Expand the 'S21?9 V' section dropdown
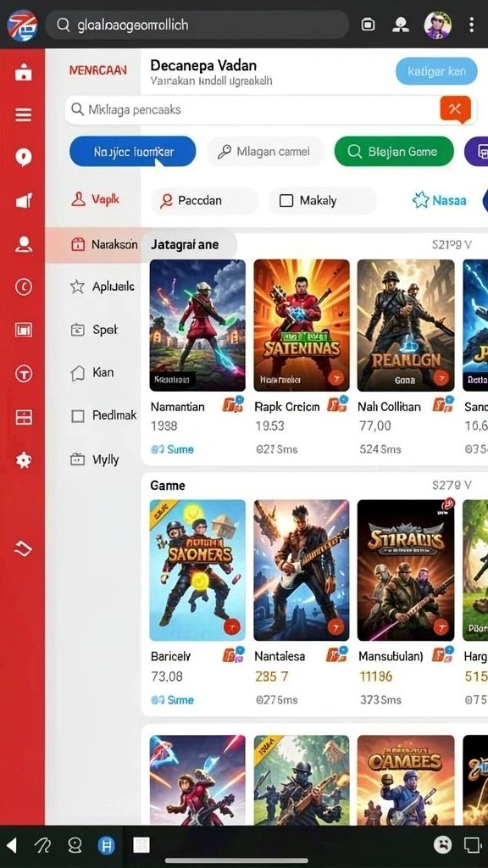 coord(452,245)
